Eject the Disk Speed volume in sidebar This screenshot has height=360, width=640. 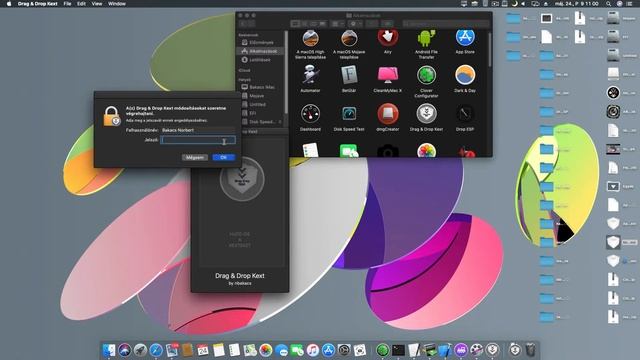[280, 122]
